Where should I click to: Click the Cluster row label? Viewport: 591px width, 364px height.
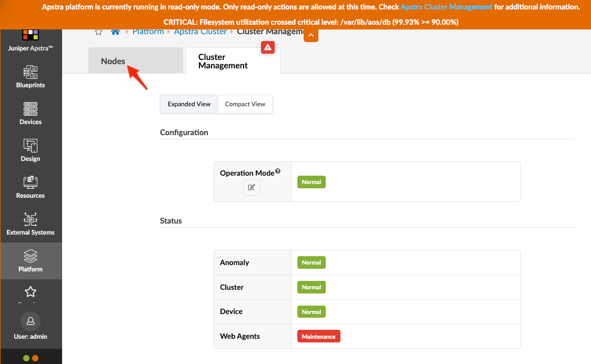[x=232, y=287]
